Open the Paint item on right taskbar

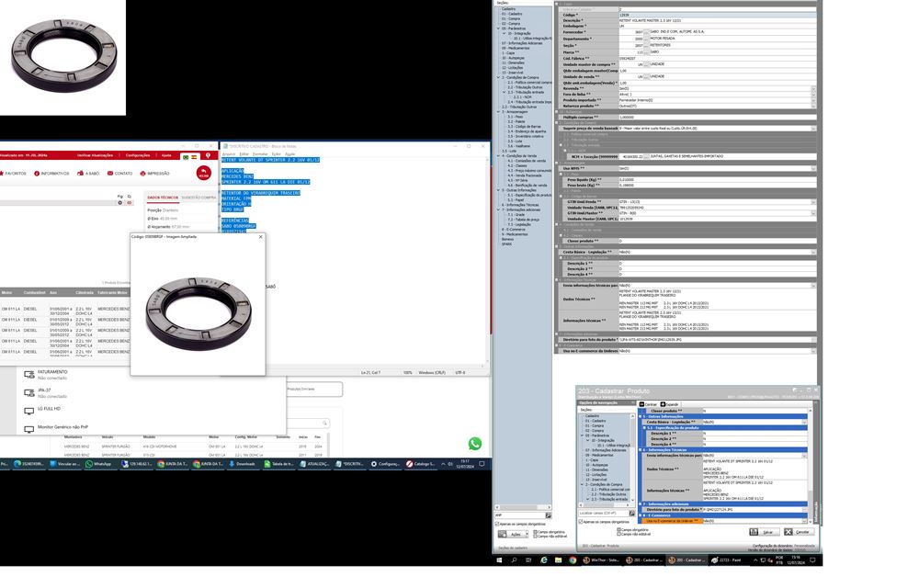click(x=727, y=560)
